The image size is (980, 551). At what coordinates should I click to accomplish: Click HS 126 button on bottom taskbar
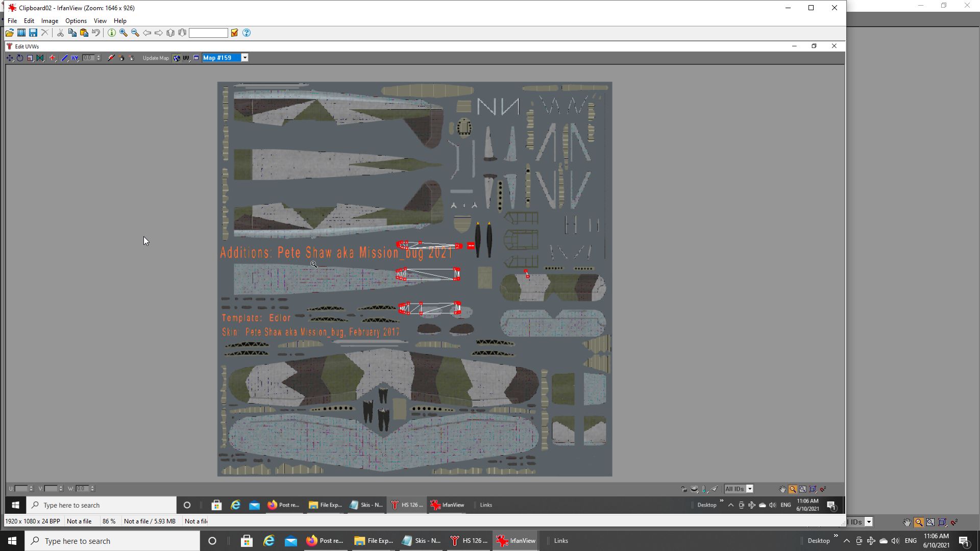point(469,541)
